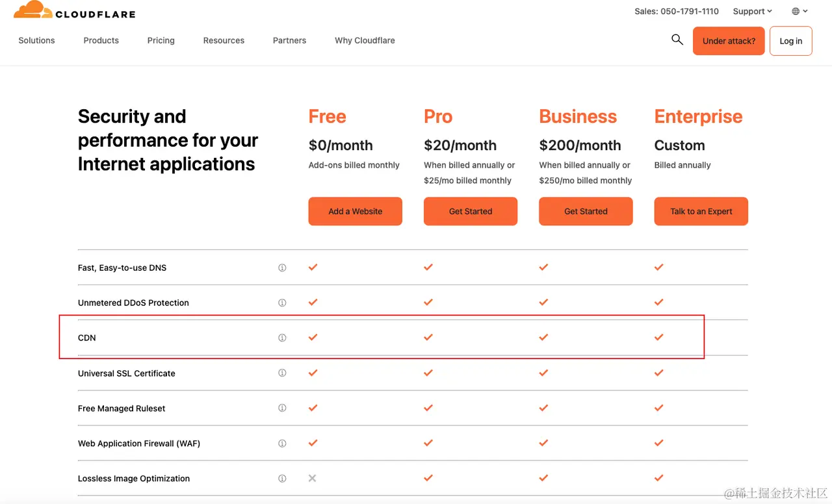Click info icon for Fast, Easy-to-use DNS
The height and width of the screenshot is (504, 832).
282,268
